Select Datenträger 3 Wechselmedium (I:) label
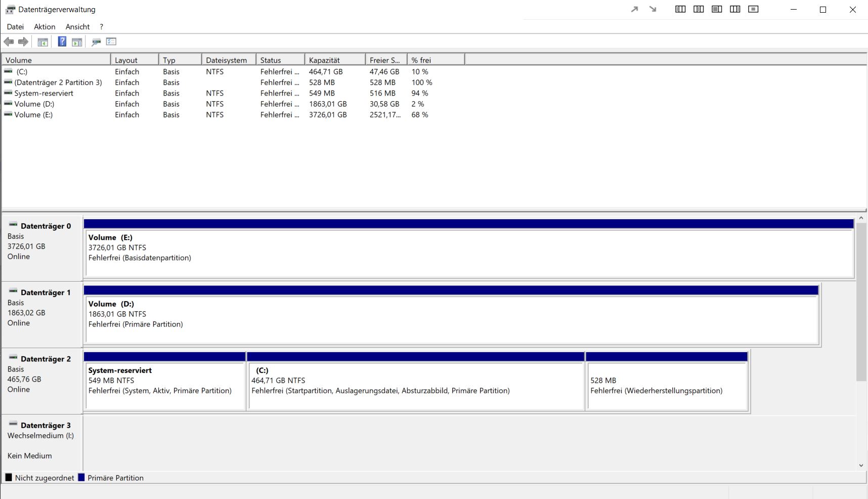Screen dimensions: 868x499 click(x=42, y=443)
